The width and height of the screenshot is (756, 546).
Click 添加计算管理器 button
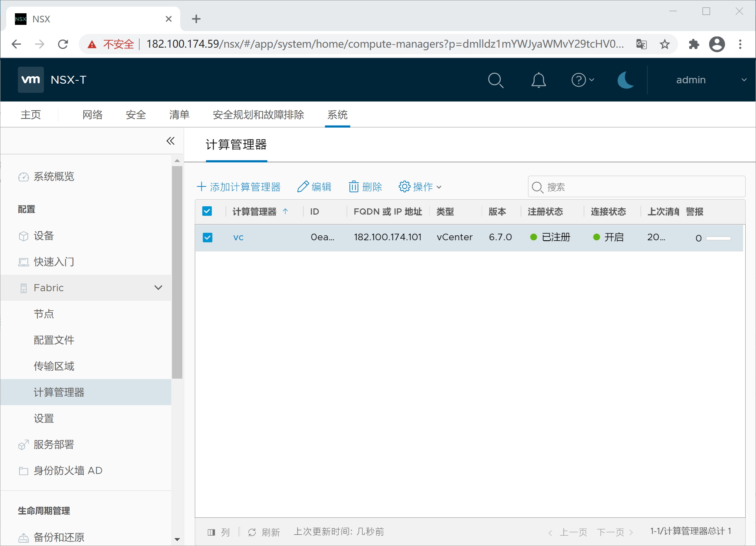pyautogui.click(x=239, y=187)
